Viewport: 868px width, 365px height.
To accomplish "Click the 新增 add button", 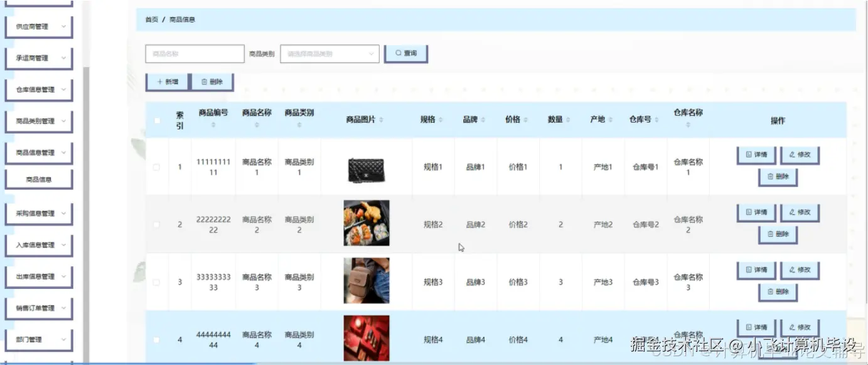I will pos(167,82).
